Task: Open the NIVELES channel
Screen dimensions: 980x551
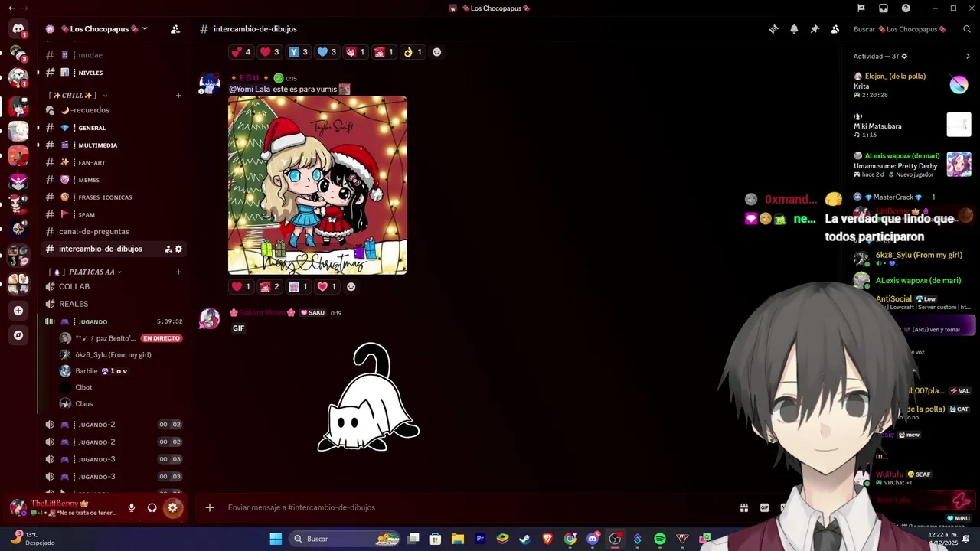Action: 114,73
